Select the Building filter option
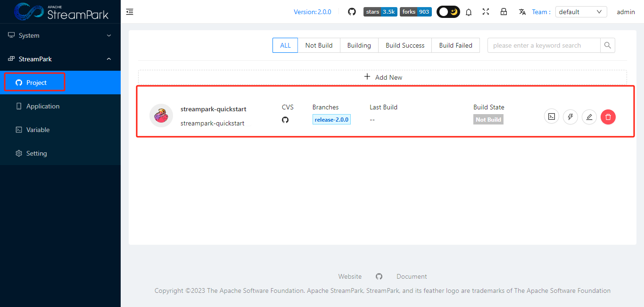 pyautogui.click(x=359, y=45)
